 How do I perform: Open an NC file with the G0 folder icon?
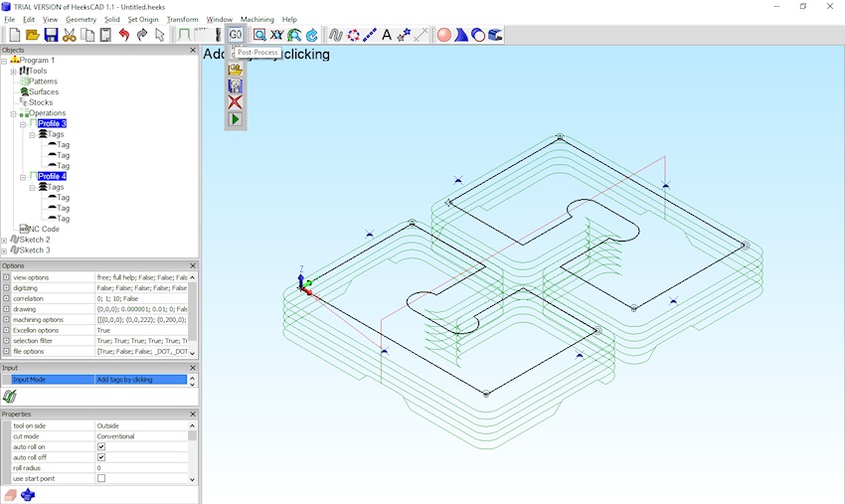pos(236,69)
